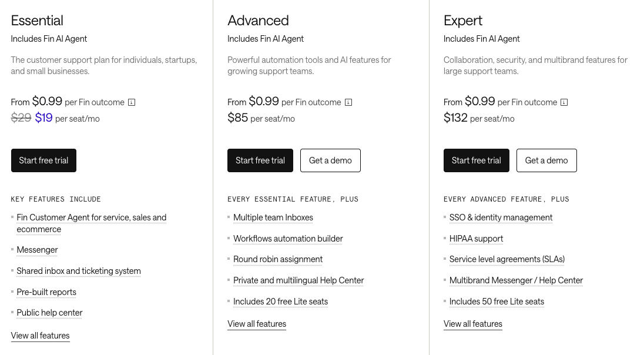Start free trial for the Expert plan
The image size is (644, 355).
click(x=477, y=160)
